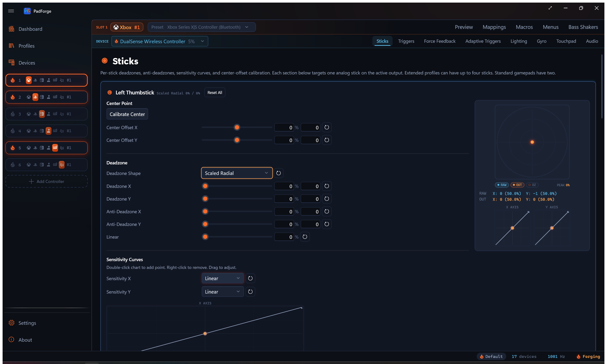Select Xbox type for slot 3
Screen dimensions: 607x364
[29, 114]
